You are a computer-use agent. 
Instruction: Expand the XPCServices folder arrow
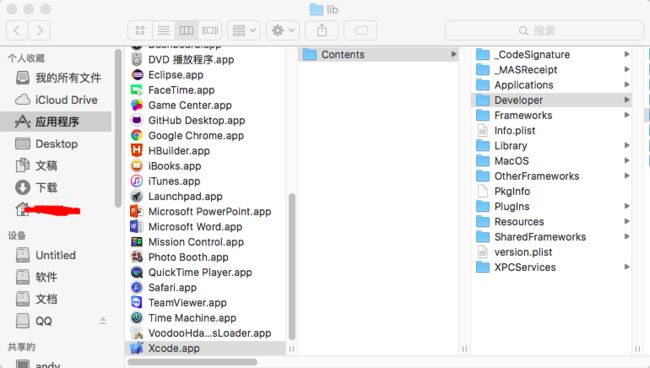point(627,267)
